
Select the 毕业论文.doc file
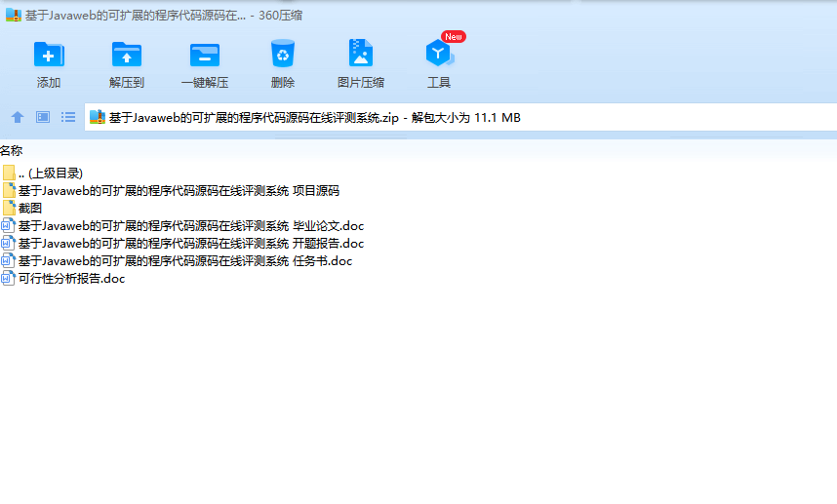click(182, 225)
